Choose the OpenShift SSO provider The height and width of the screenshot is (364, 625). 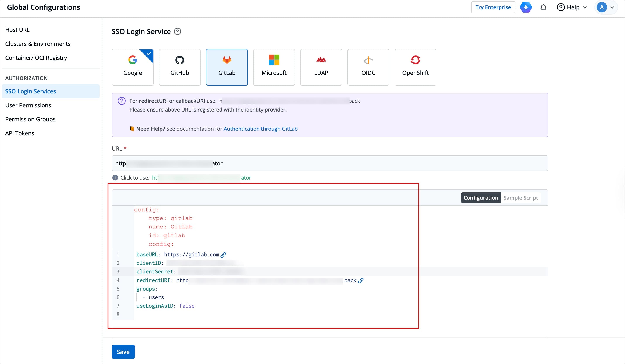pos(415,67)
